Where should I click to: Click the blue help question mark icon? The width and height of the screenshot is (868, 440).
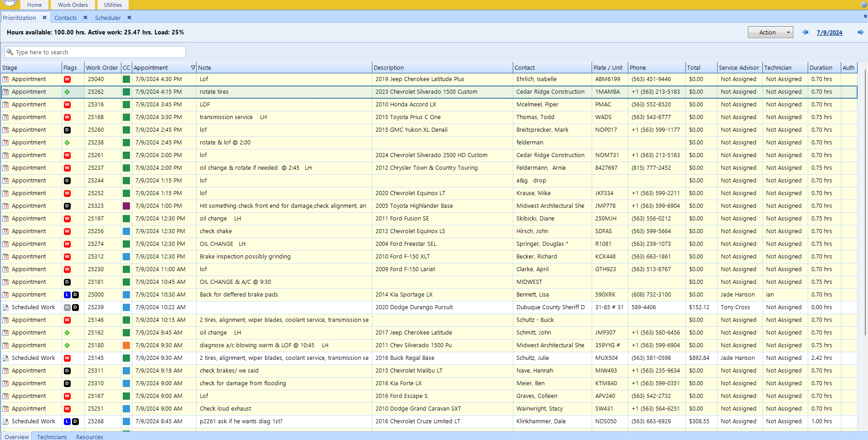[863, 5]
